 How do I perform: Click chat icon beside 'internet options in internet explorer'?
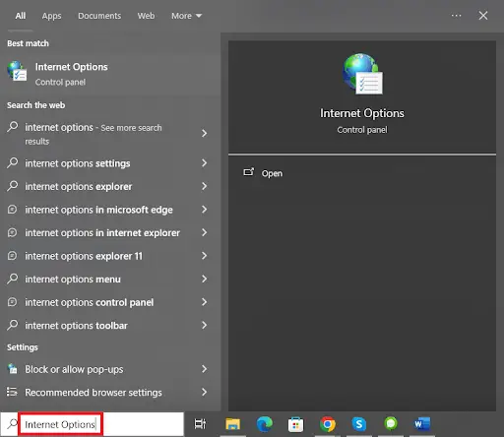pyautogui.click(x=12, y=232)
